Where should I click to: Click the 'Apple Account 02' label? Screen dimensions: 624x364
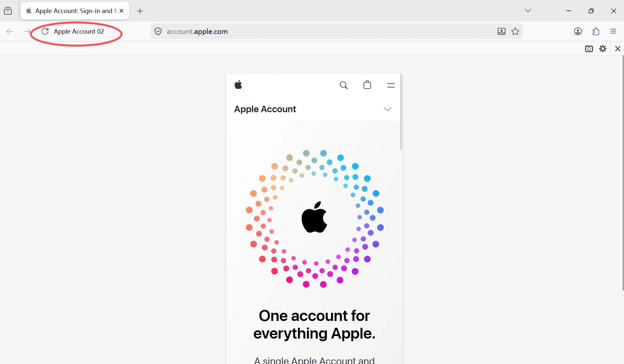coord(79,31)
